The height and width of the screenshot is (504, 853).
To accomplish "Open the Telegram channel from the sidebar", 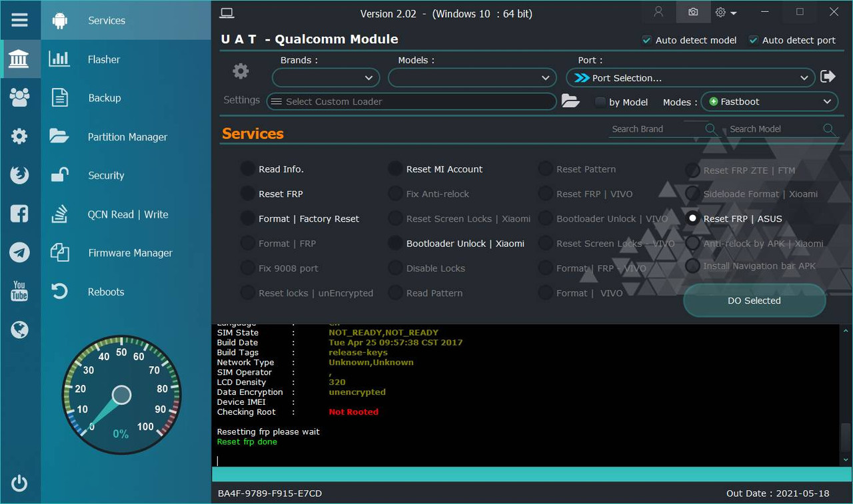I will pyautogui.click(x=20, y=252).
